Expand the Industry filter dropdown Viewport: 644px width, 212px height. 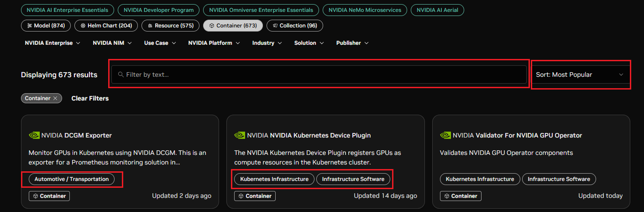pos(267,43)
